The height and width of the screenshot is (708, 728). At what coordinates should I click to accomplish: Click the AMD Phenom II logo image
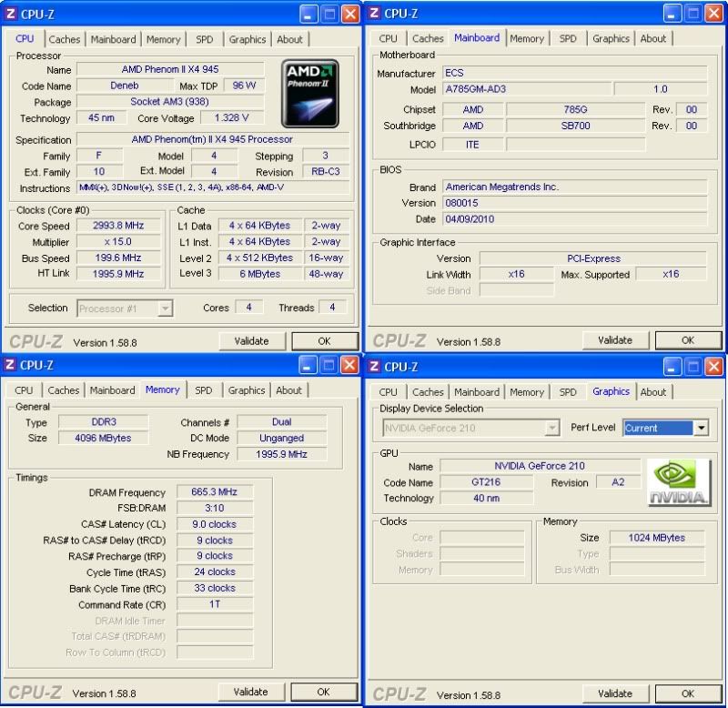[310, 94]
